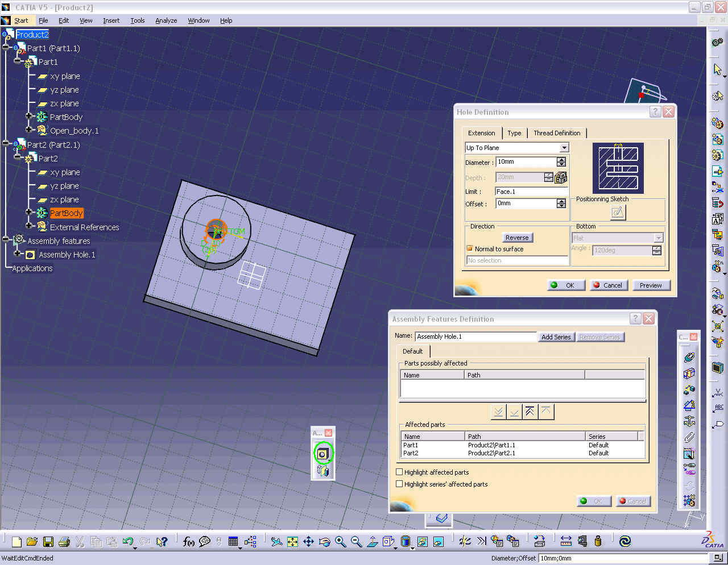This screenshot has height=565, width=728.
Task: Click the Diameter value spinner arrows
Action: tap(561, 162)
